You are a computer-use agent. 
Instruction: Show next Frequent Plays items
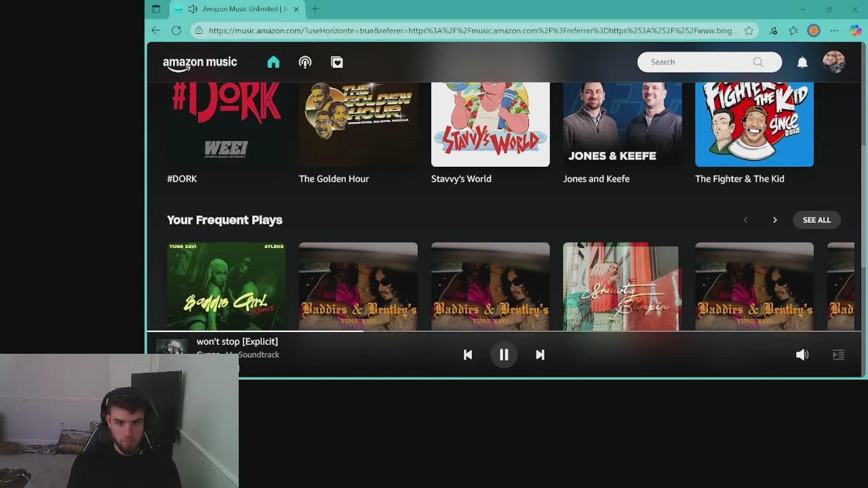point(774,220)
